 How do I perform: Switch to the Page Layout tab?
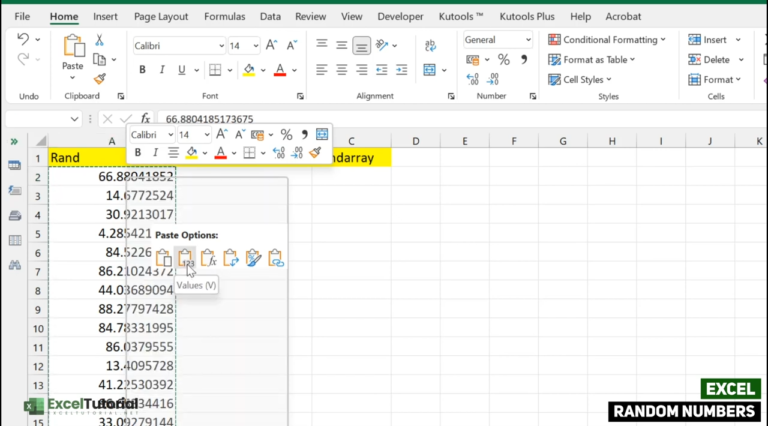tap(161, 17)
